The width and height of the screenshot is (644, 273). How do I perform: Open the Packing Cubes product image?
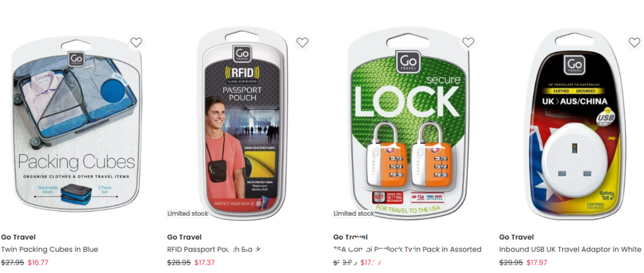pyautogui.click(x=76, y=125)
